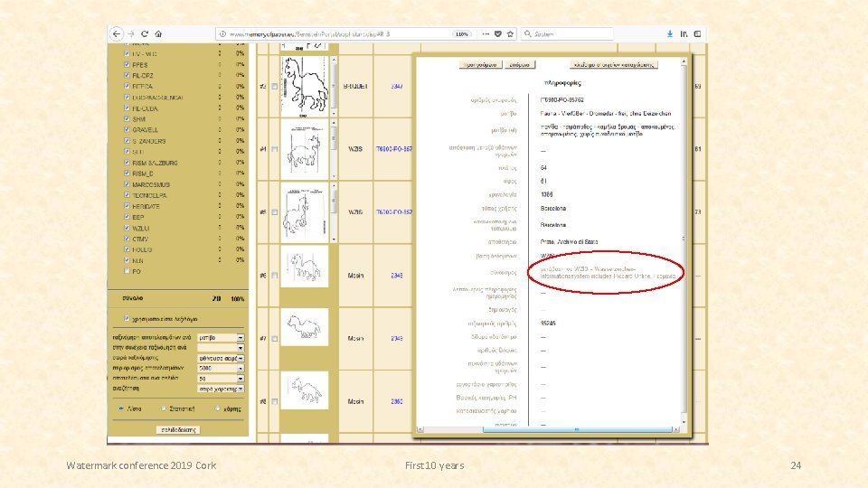Viewport: 868px width, 488px height.
Task: Open the WZIS reference link in row #5
Action: 394,211
